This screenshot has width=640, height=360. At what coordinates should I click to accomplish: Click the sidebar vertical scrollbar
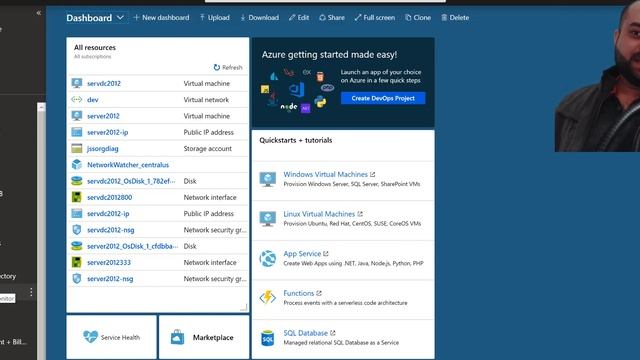41,231
